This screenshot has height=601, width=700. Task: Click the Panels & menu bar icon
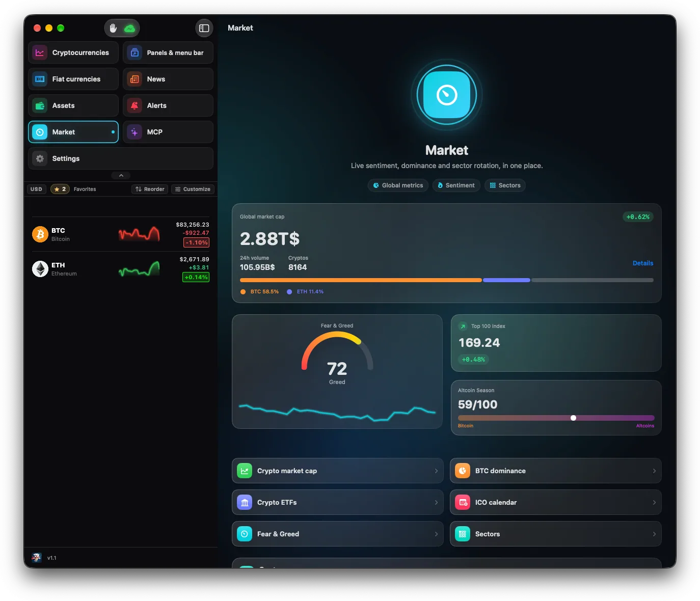(134, 52)
